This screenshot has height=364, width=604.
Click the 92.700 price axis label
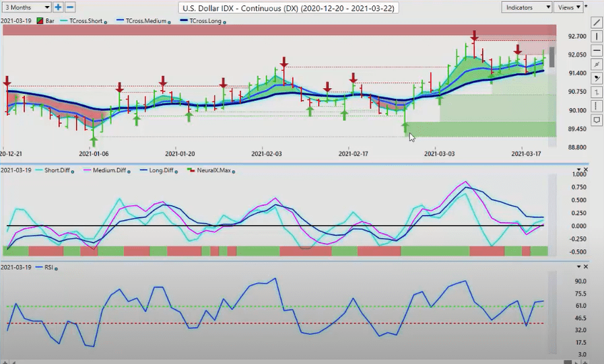(x=577, y=36)
